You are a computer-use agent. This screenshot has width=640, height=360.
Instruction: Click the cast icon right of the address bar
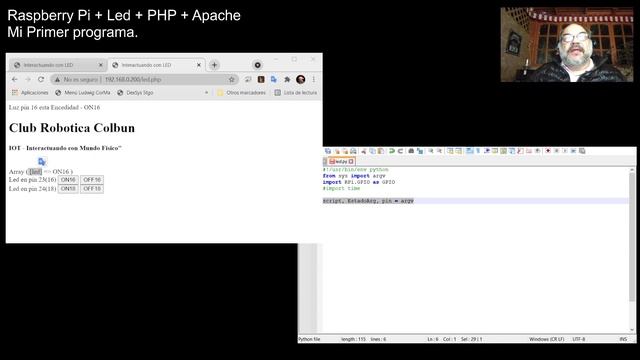pyautogui.click(x=248, y=80)
